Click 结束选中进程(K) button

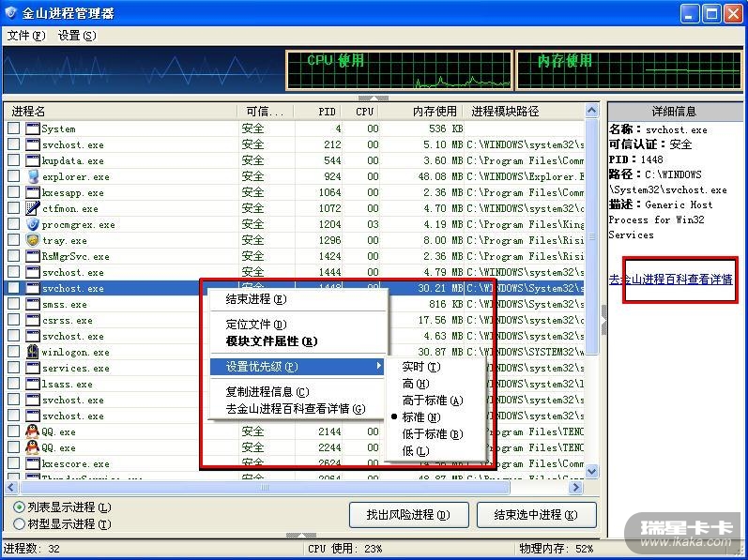(x=536, y=515)
